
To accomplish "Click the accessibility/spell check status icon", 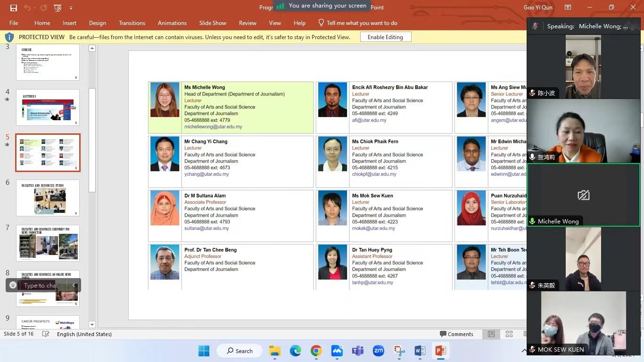I will pyautogui.click(x=46, y=334).
